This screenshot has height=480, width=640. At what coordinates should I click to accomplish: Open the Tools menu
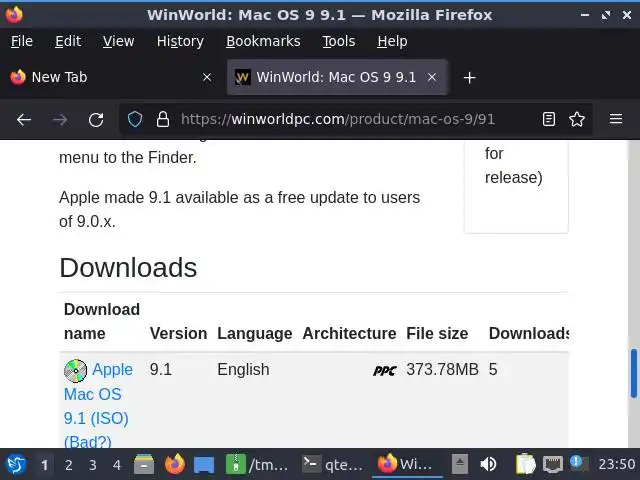(x=339, y=41)
